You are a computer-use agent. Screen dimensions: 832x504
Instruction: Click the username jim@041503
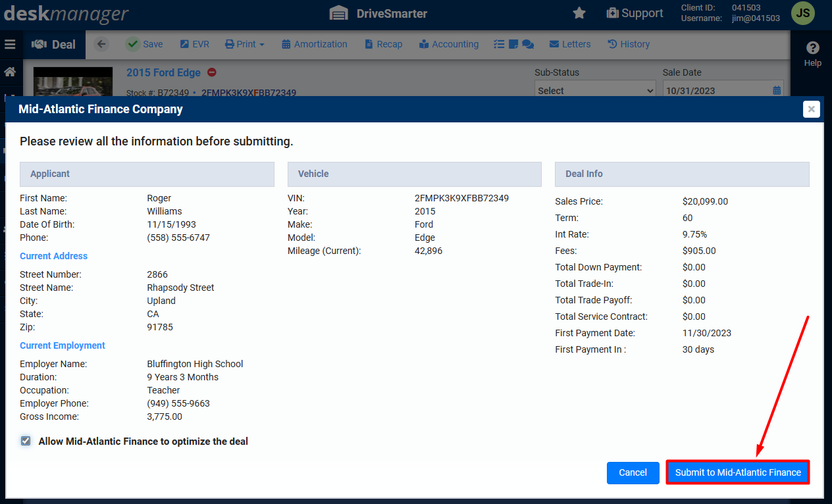[756, 18]
